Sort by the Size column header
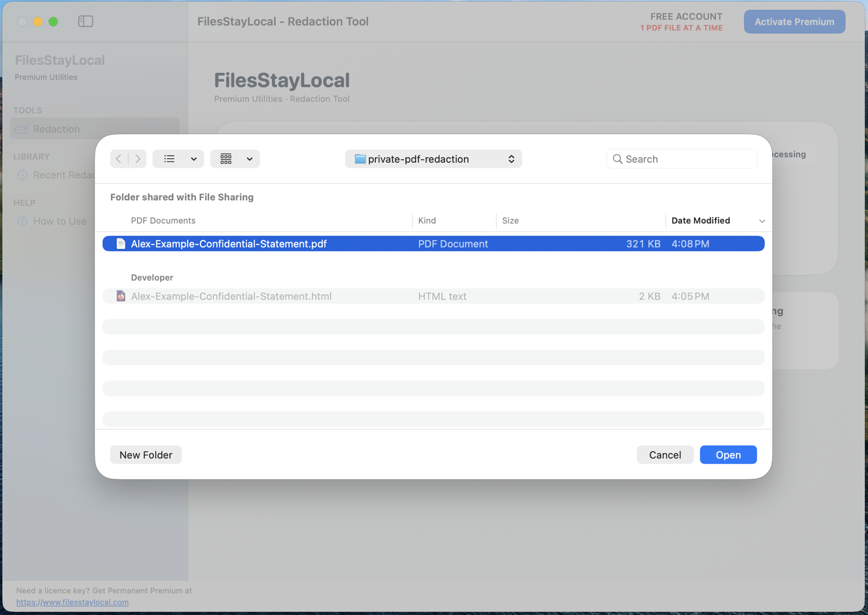This screenshot has height=615, width=868. click(510, 220)
